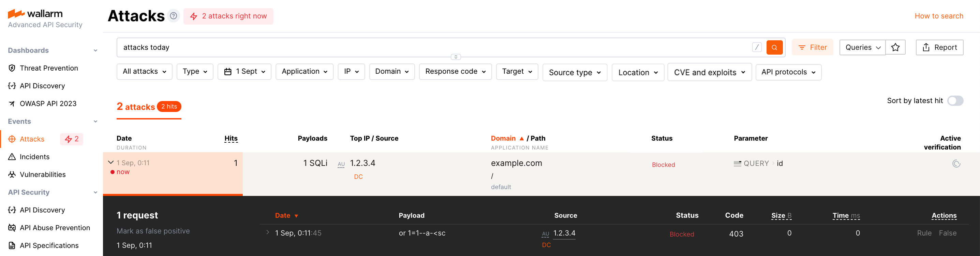The width and height of the screenshot is (980, 256).
Task: Open the Source type filter dropdown
Action: click(575, 72)
